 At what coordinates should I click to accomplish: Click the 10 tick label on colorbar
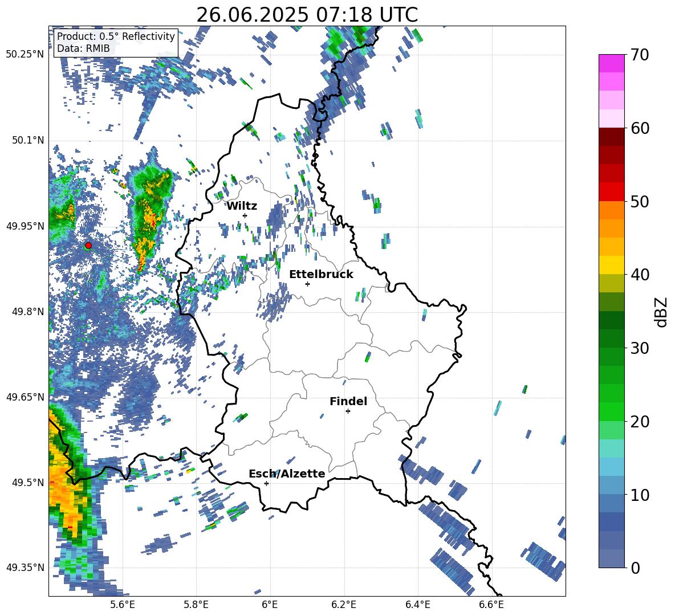pyautogui.click(x=640, y=495)
